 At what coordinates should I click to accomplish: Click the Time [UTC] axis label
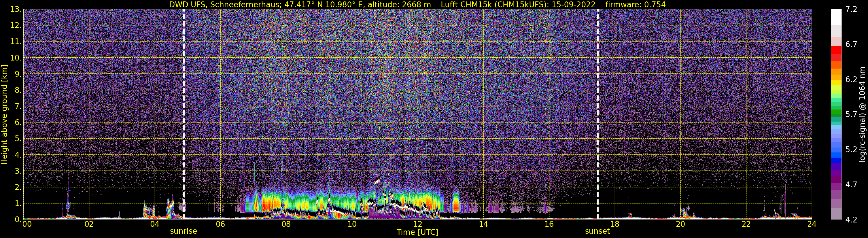(417, 232)
